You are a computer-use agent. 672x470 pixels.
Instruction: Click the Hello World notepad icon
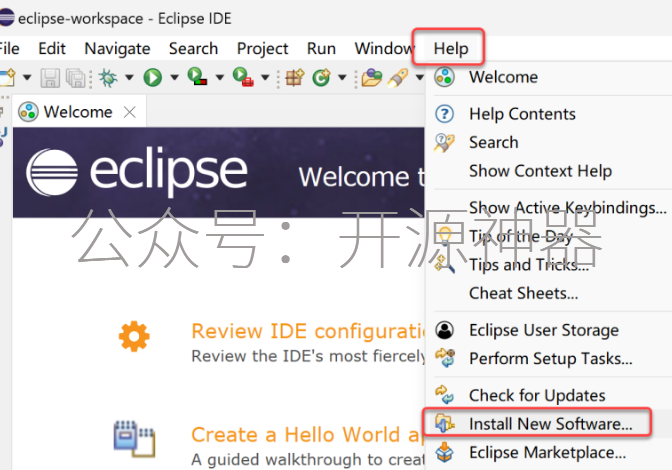pyautogui.click(x=134, y=439)
